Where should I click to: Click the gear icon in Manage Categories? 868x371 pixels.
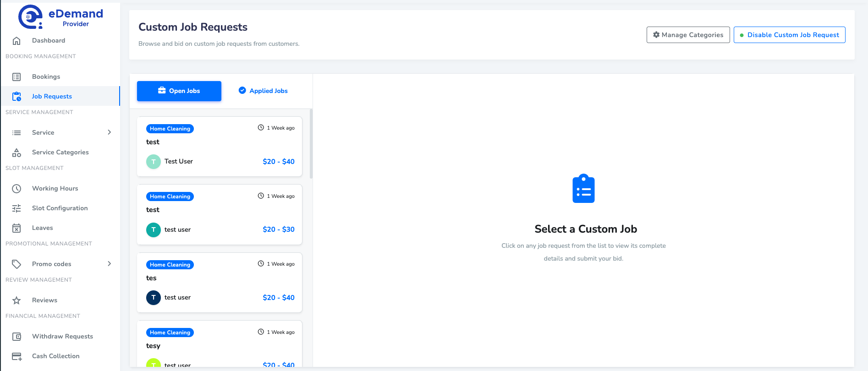point(656,35)
